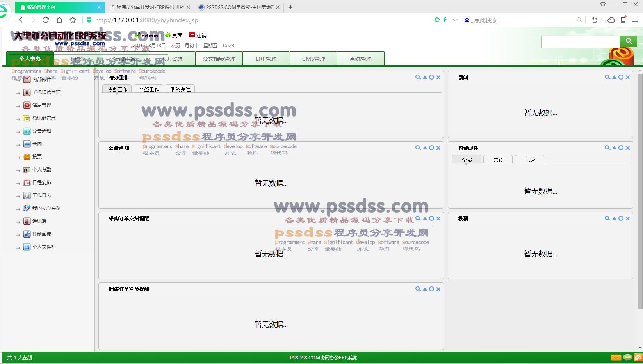This screenshot has height=364, width=643.
Task: Open 通讯簿 sidebar icon
Action: (x=27, y=221)
